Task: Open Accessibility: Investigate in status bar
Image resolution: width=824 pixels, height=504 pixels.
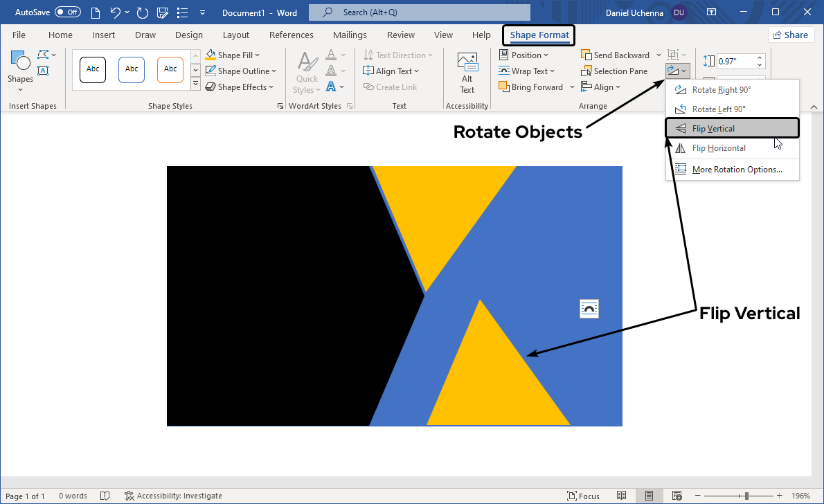Action: [173, 496]
